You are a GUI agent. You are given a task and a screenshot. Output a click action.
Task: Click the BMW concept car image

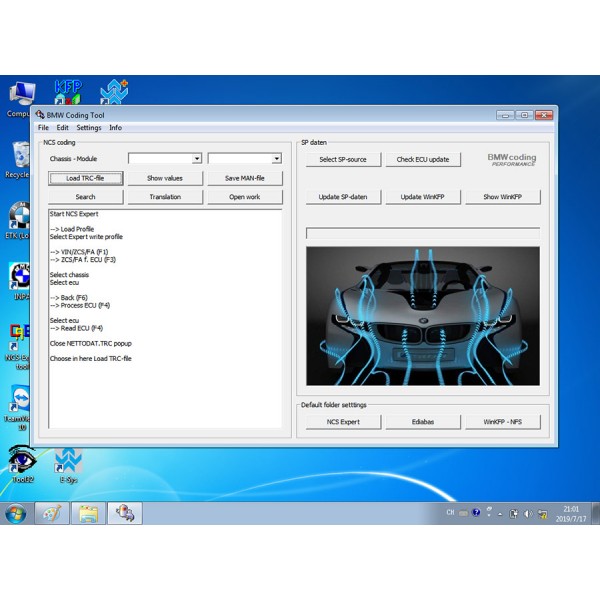[423, 316]
